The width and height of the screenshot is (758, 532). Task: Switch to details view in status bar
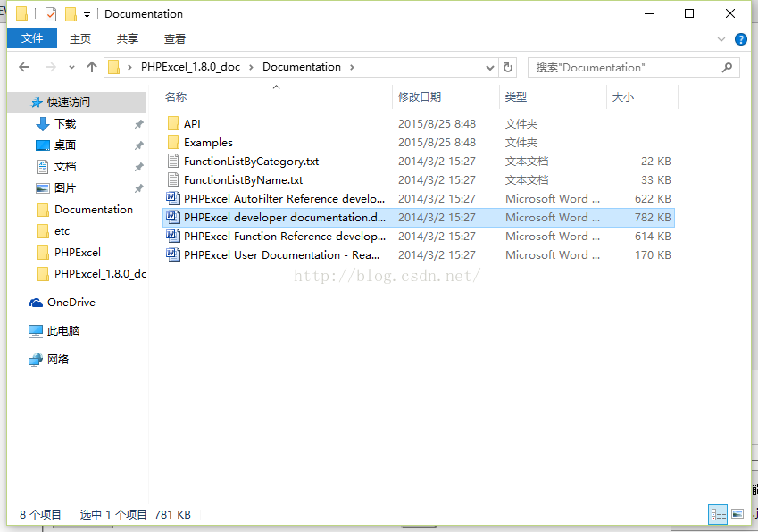click(x=718, y=514)
